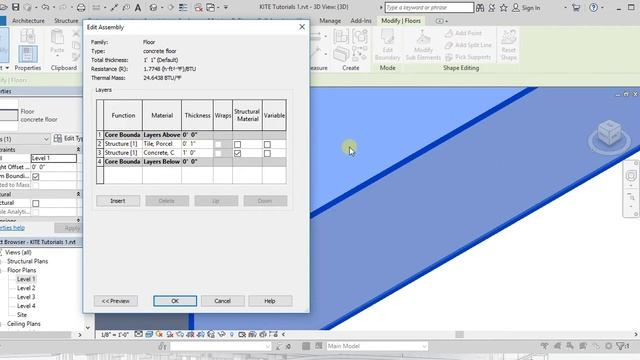Viewport: 640px width, 360px height.
Task: Click Sign In in the title bar
Action: tap(531, 7)
